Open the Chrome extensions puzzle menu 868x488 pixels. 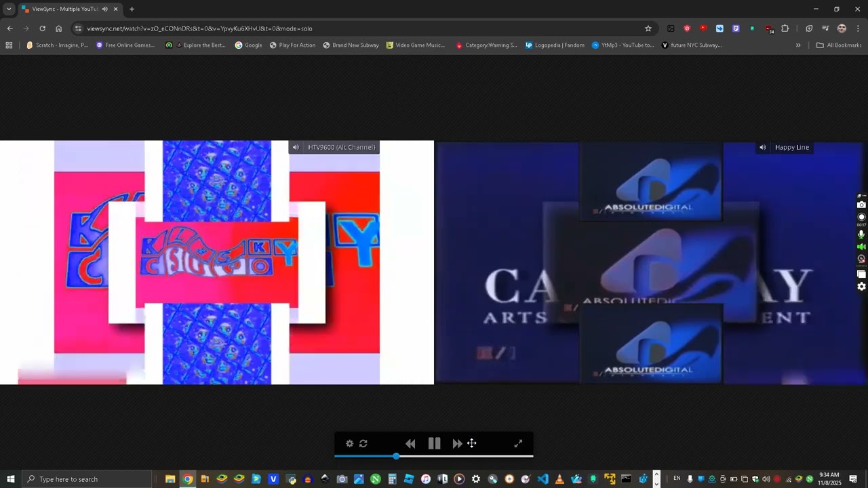785,28
